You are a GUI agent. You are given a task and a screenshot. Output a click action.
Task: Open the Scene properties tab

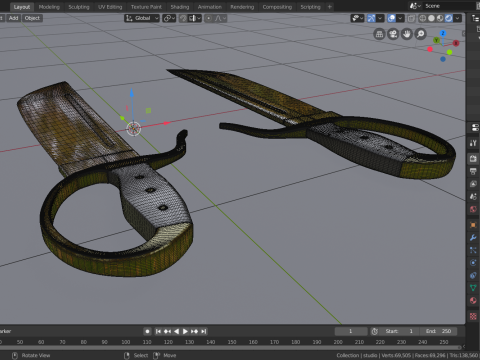tap(473, 197)
